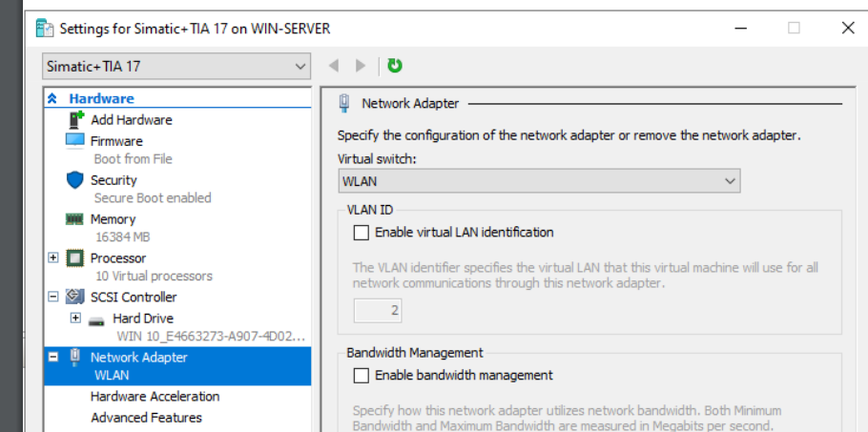868x432 pixels.
Task: Click the Memory chip icon
Action: (x=74, y=219)
